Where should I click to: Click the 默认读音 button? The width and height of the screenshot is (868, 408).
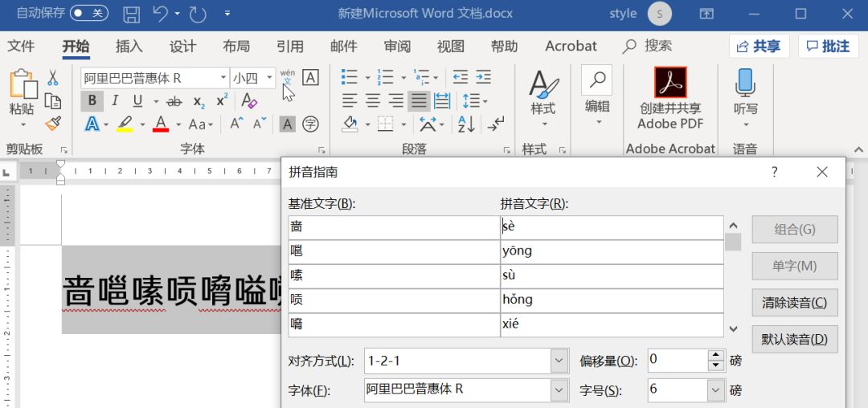click(794, 340)
